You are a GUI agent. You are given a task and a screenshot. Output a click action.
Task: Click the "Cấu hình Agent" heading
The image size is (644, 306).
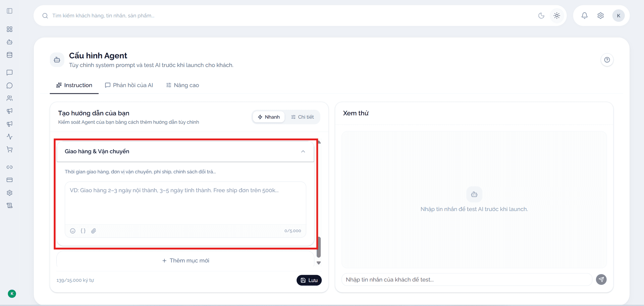[x=98, y=55]
